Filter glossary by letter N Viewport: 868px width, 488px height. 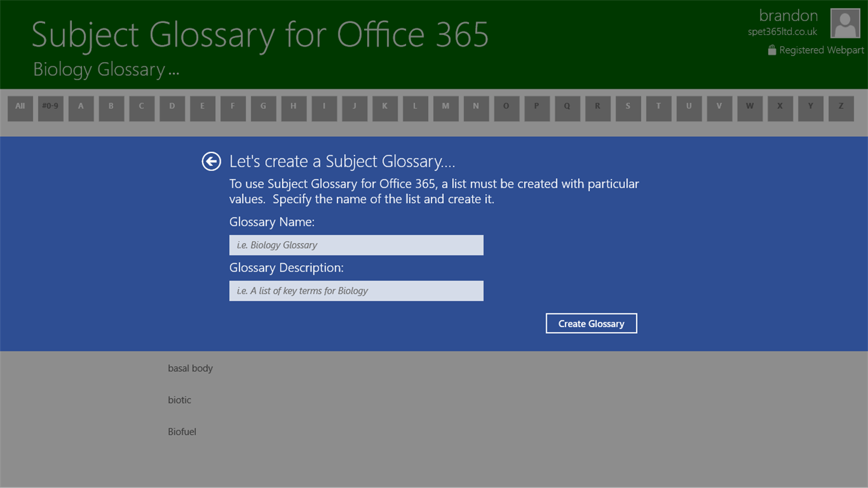click(x=476, y=109)
